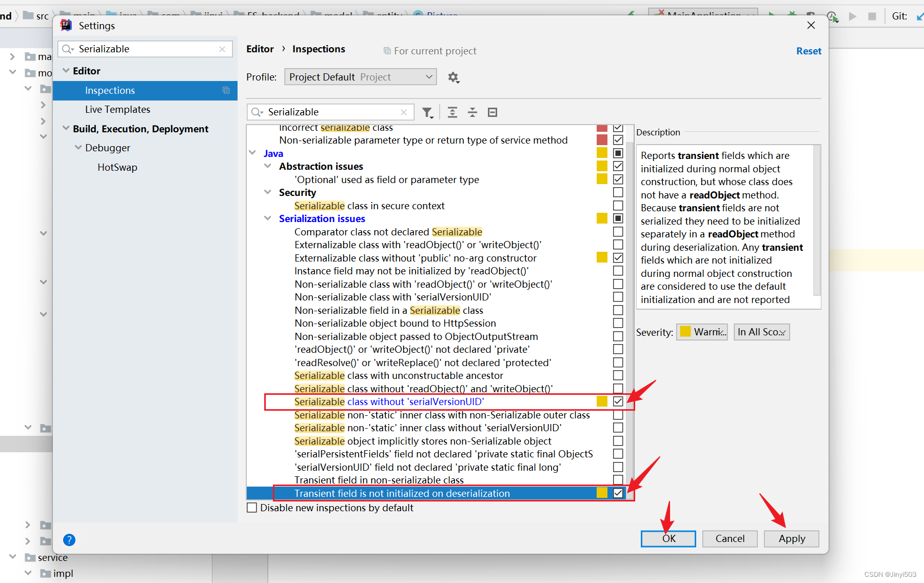Click the reset-to-empty square toolbar icon

(x=493, y=112)
